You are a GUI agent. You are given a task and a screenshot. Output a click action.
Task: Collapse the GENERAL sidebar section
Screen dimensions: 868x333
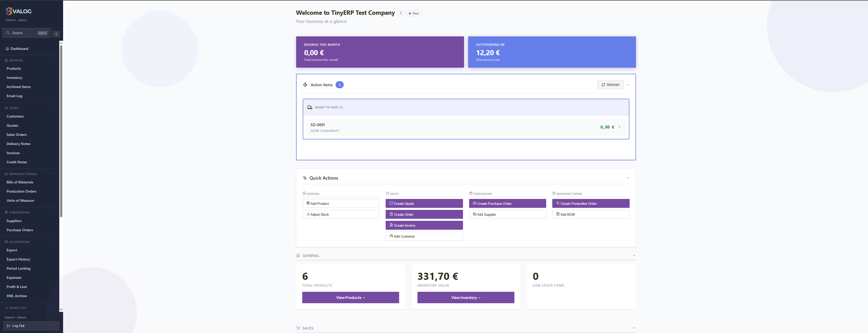click(53, 61)
